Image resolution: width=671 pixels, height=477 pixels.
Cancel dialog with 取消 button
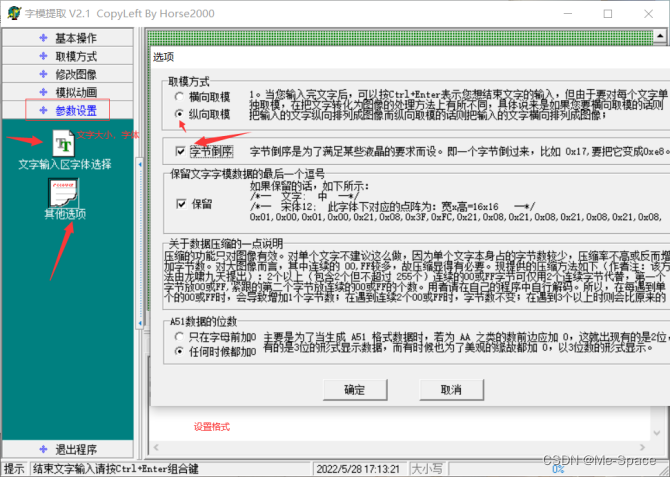[451, 390]
